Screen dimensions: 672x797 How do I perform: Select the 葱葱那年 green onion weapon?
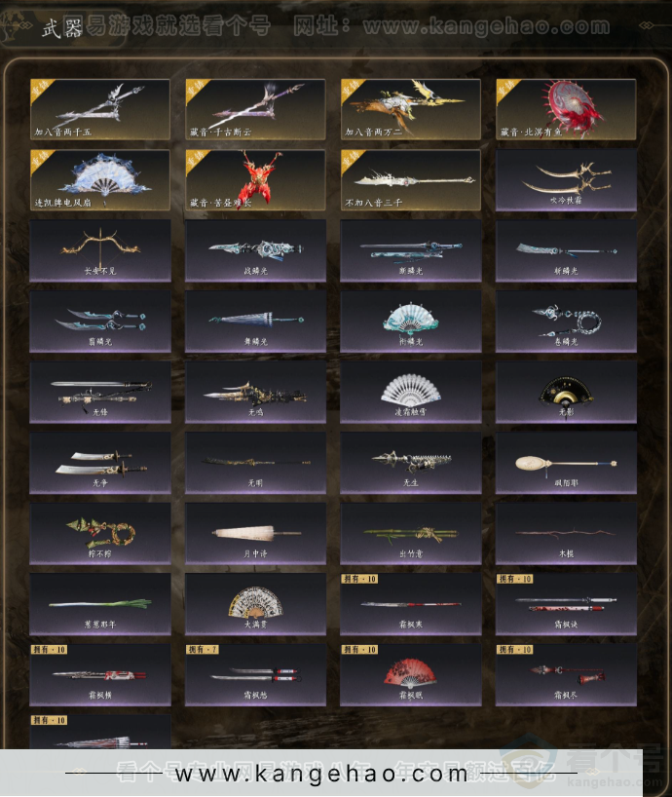tap(100, 604)
